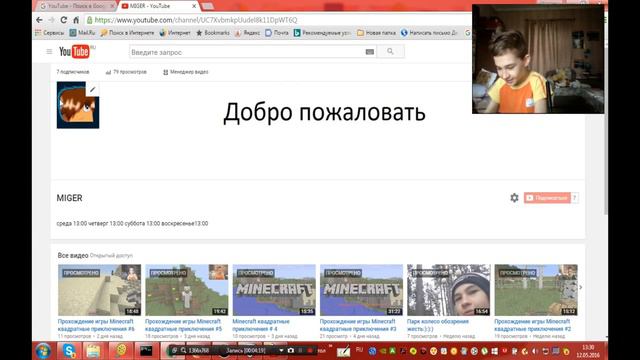Take a snapshot with recorder camera icon
The width and height of the screenshot is (640, 360).
pos(291,350)
